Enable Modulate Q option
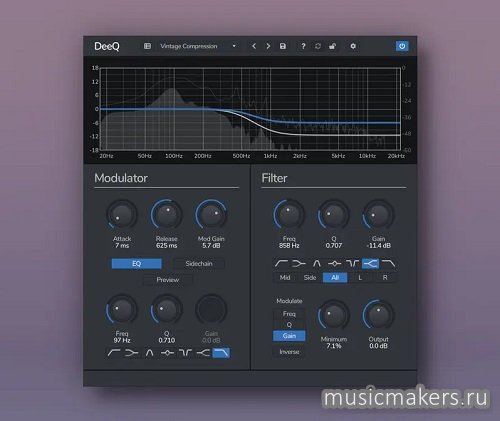This screenshot has width=500, height=421. (x=289, y=324)
